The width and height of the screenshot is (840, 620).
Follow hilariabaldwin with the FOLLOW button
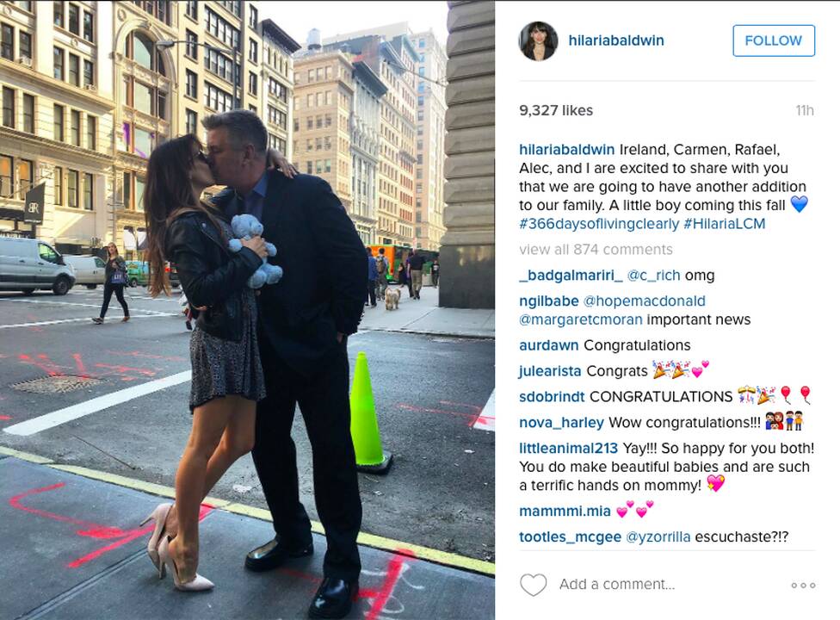[x=774, y=40]
